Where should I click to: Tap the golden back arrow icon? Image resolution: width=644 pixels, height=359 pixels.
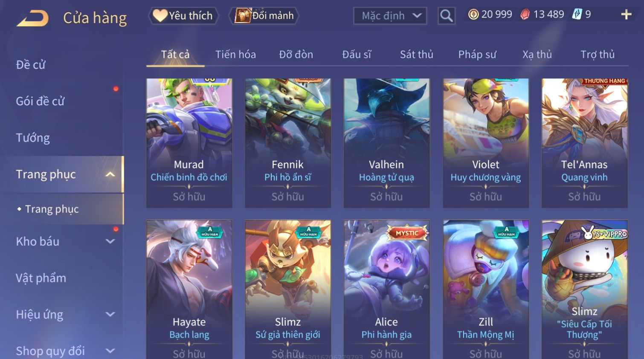(x=32, y=18)
